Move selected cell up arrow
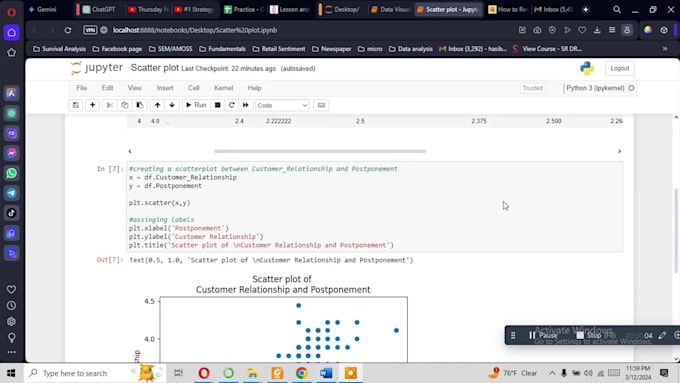This screenshot has width=680, height=383. coord(157,105)
